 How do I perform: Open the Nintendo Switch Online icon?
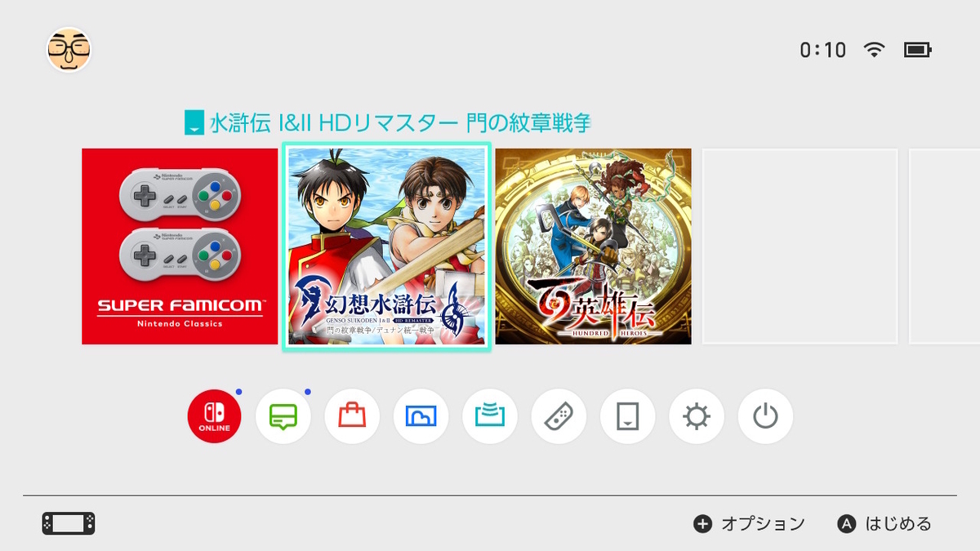[214, 417]
